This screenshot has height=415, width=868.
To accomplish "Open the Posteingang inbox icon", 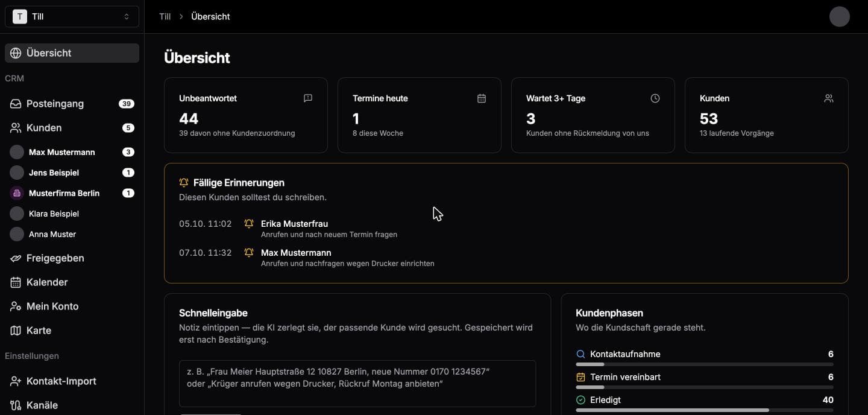I will point(16,104).
